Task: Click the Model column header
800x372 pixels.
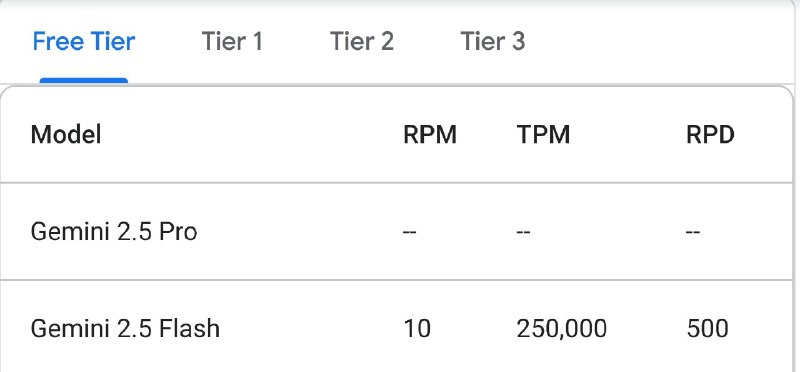Action: click(66, 135)
